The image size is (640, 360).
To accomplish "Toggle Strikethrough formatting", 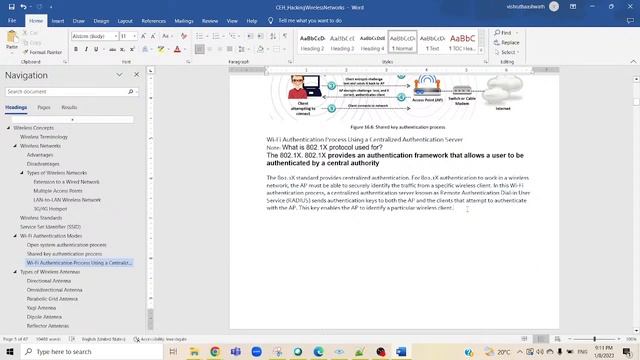I will pyautogui.click(x=112, y=49).
